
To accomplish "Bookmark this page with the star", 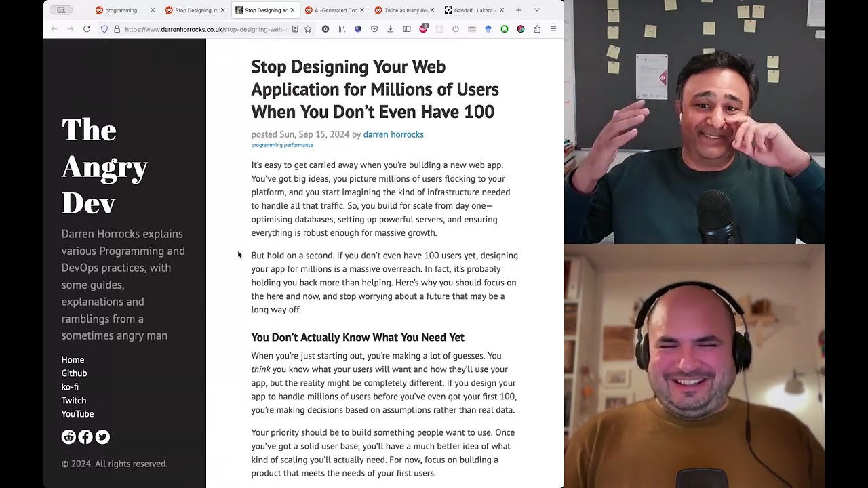I will pyautogui.click(x=308, y=29).
